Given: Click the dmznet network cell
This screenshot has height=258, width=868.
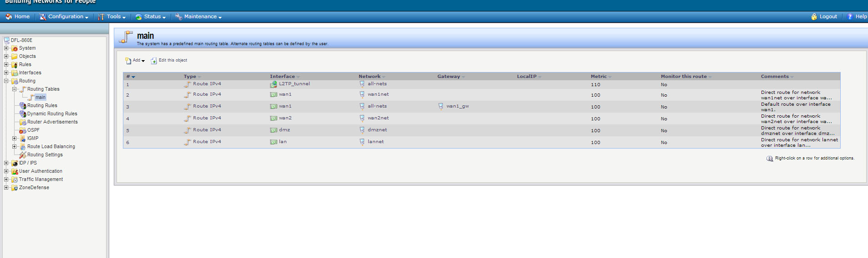Looking at the screenshot, I should 377,130.
